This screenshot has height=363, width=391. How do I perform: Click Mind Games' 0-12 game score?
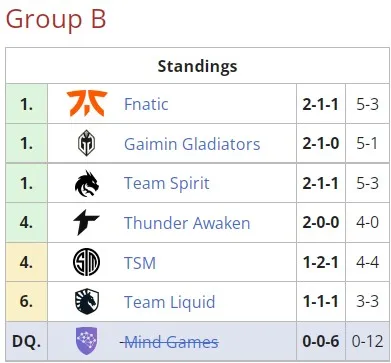[367, 342]
